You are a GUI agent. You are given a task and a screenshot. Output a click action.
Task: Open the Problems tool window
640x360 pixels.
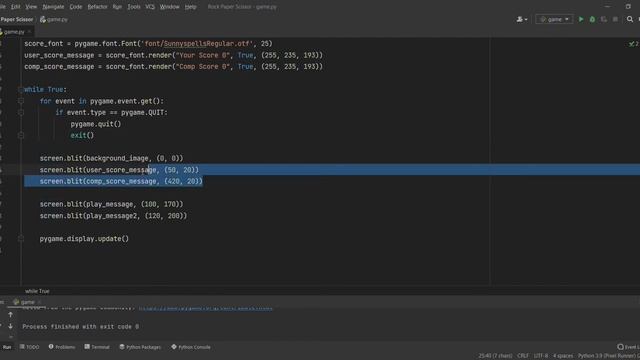pyautogui.click(x=62, y=347)
